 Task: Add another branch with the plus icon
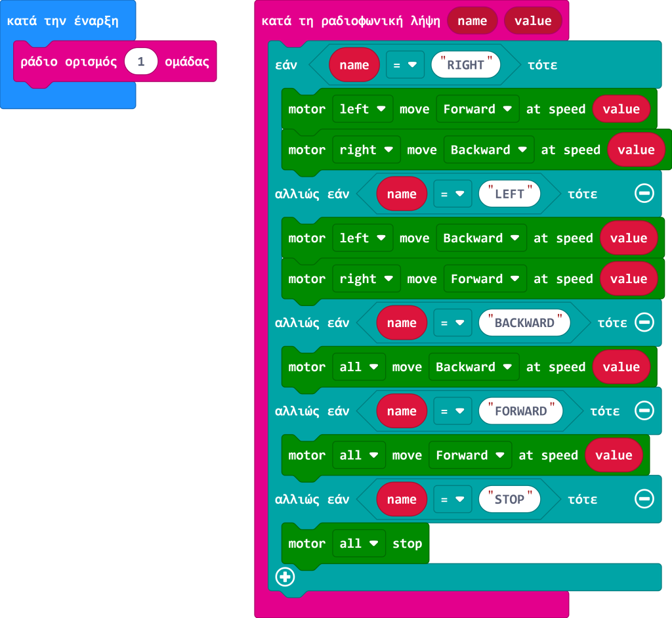[x=285, y=577]
